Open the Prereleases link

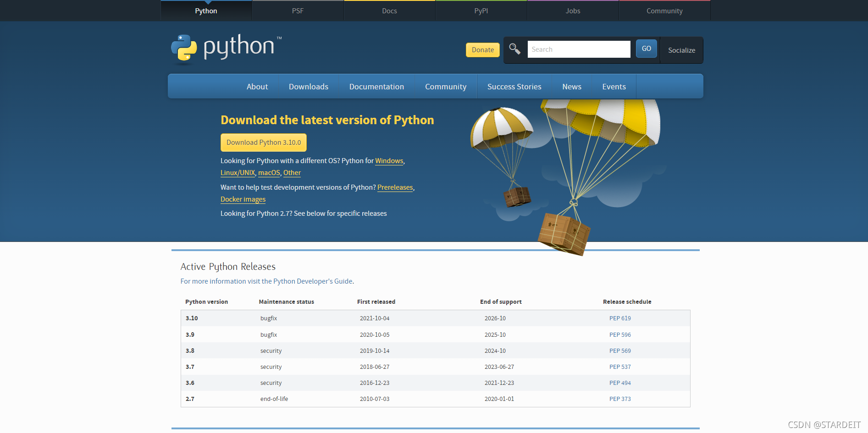pyautogui.click(x=395, y=187)
